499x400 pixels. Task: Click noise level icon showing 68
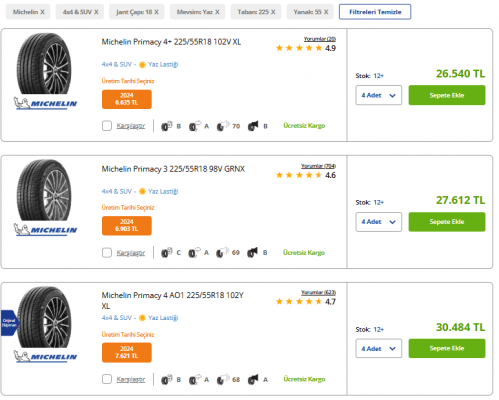pyautogui.click(x=222, y=379)
